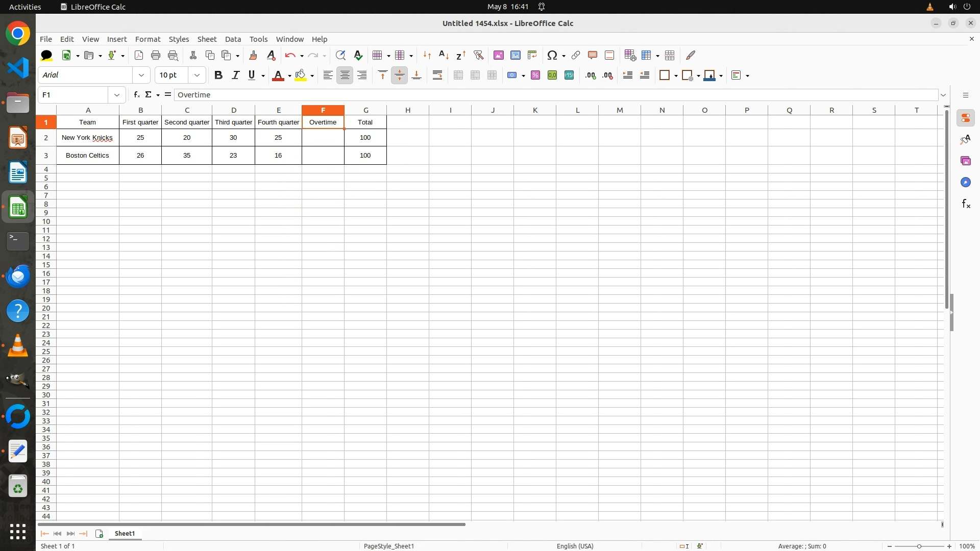Expand the font name dropdown
Image resolution: width=980 pixels, height=551 pixels.
(141, 75)
